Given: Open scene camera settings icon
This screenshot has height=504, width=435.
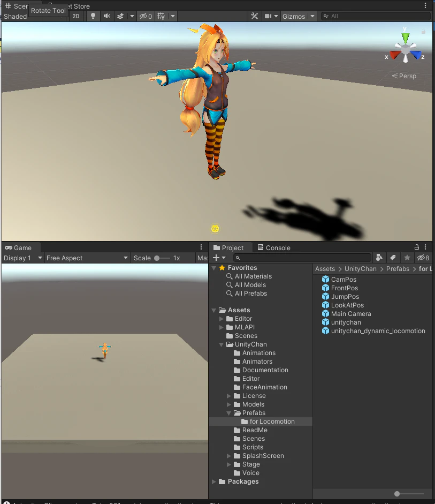Looking at the screenshot, I should (x=268, y=16).
